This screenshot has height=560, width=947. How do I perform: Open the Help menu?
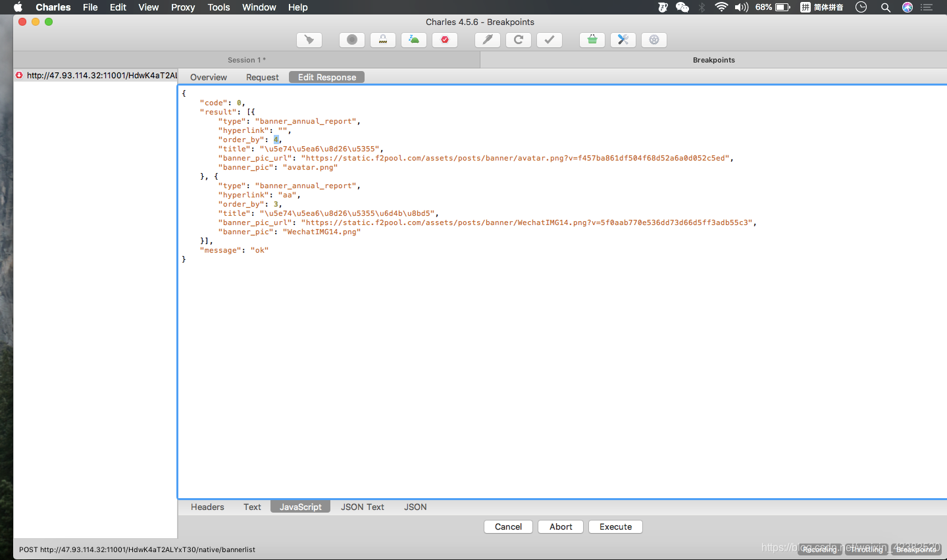coord(297,7)
